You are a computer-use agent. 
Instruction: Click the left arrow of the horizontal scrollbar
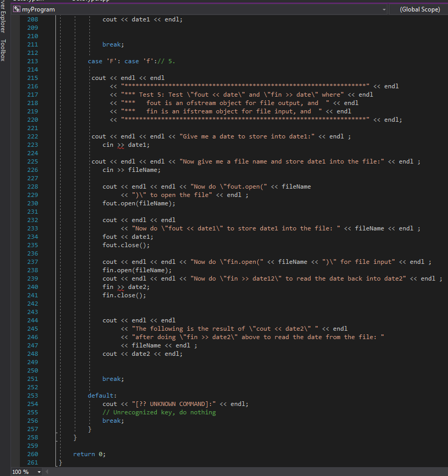coord(47,471)
